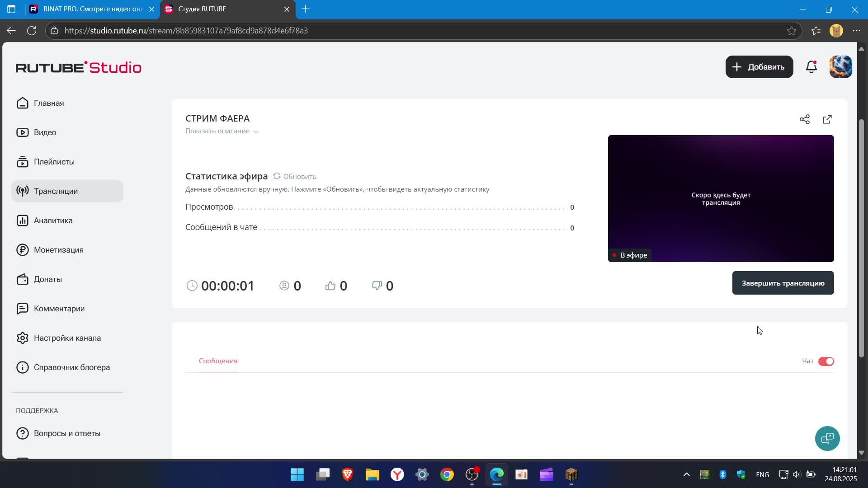Open stream in new window icon
Screen dimensions: 868x488
tap(827, 119)
